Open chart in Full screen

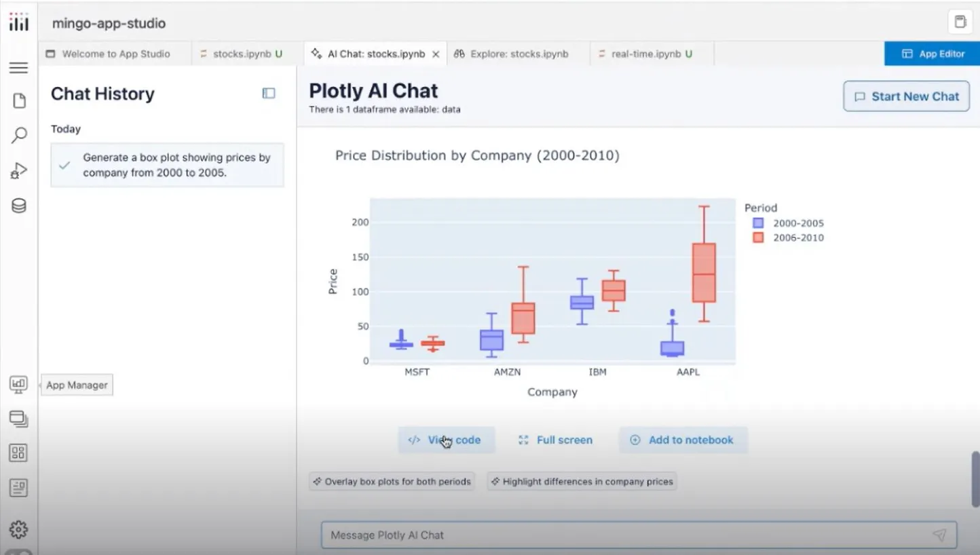pos(556,440)
